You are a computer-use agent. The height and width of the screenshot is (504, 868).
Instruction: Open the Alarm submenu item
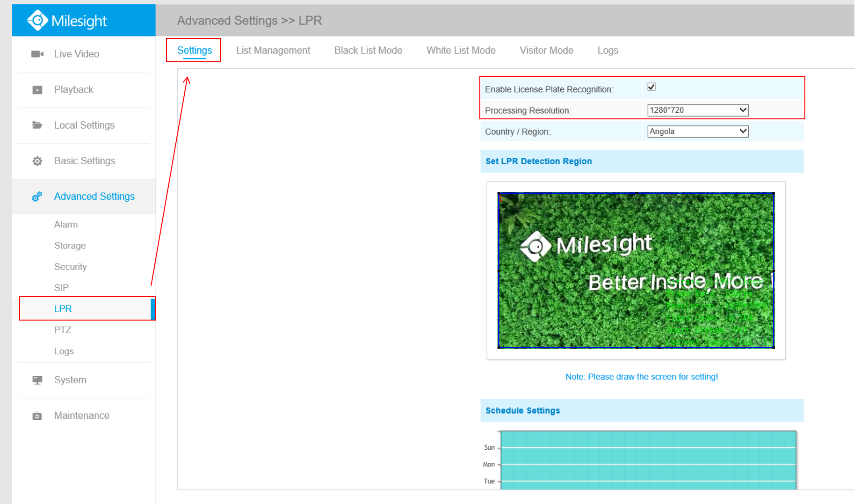[66, 225]
